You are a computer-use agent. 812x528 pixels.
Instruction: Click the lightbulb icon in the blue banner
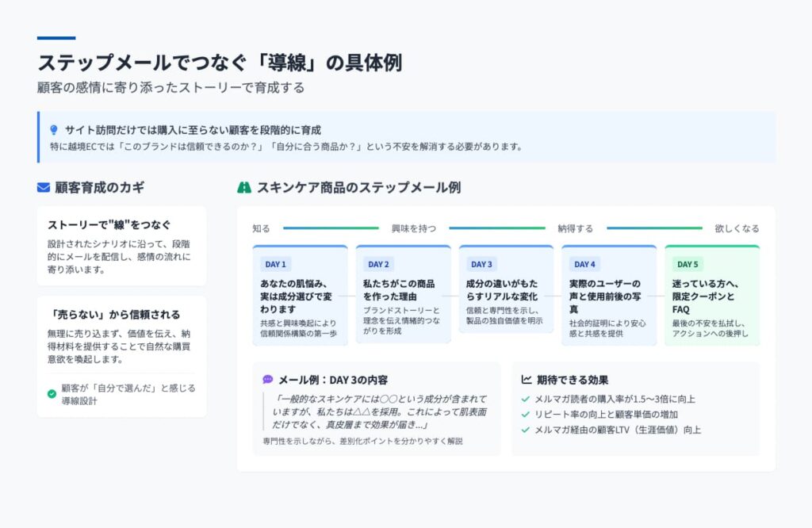(54, 130)
